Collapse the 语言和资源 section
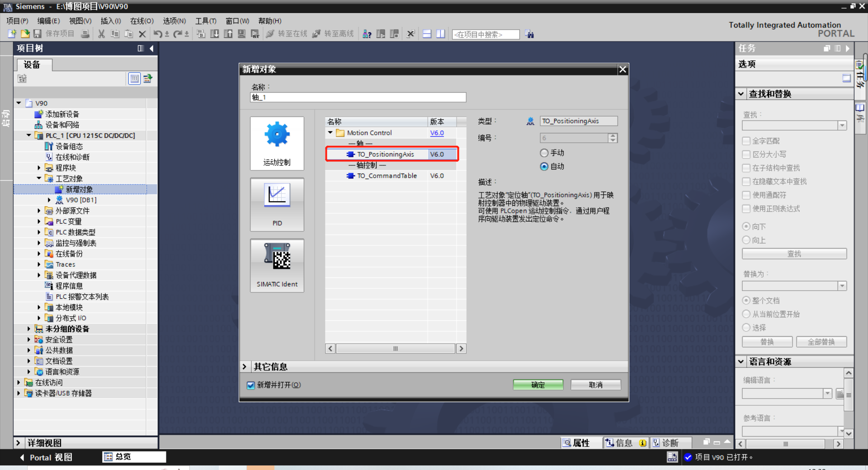The height and width of the screenshot is (470, 868). [x=741, y=362]
